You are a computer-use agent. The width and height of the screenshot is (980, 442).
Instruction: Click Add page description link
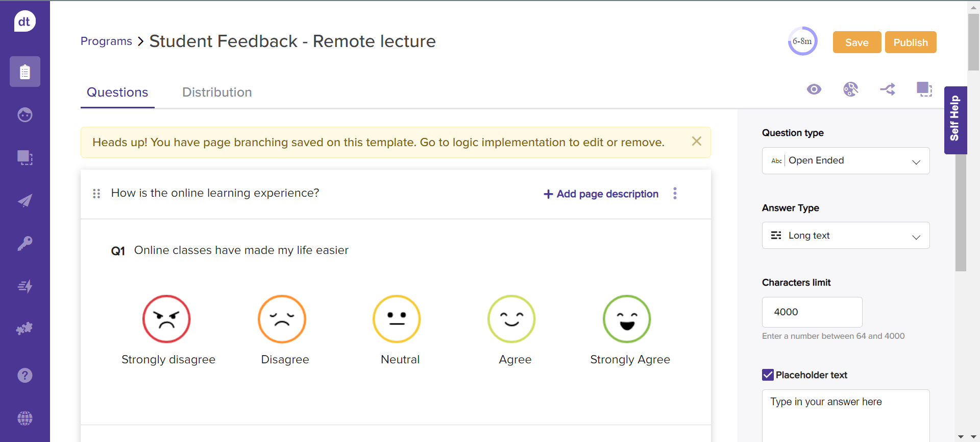click(x=601, y=194)
